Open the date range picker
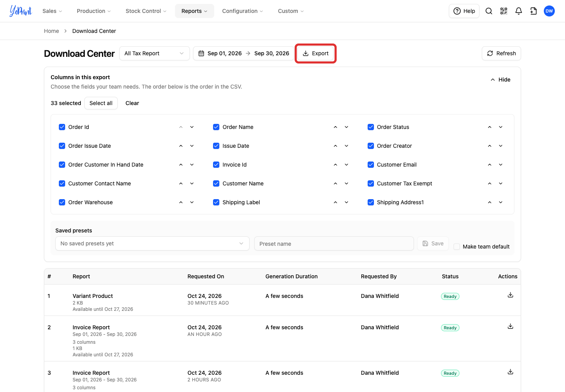The width and height of the screenshot is (565, 392). pyautogui.click(x=244, y=53)
